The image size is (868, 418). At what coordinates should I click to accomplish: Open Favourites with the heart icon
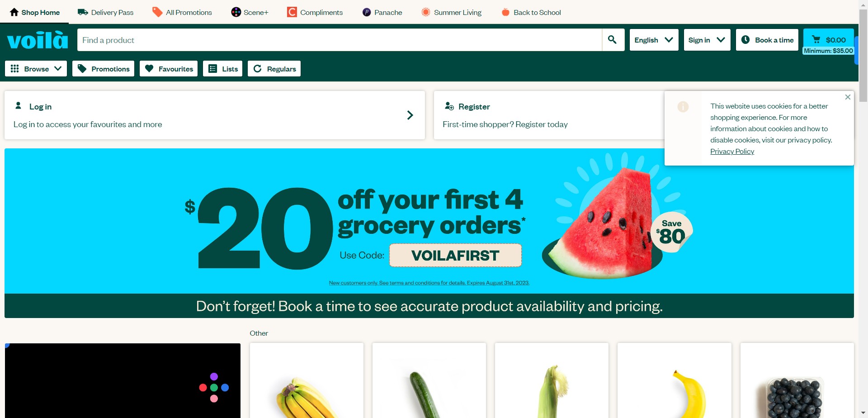pyautogui.click(x=169, y=69)
